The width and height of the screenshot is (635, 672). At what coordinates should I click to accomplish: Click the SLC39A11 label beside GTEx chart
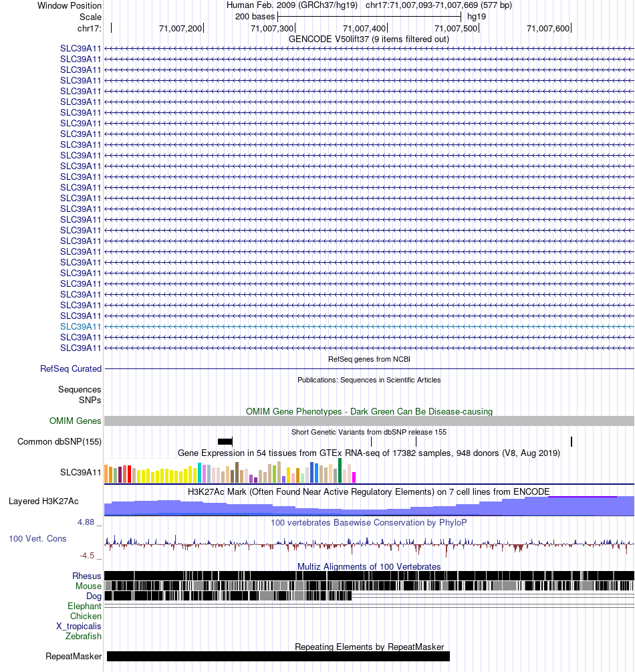[x=81, y=472]
